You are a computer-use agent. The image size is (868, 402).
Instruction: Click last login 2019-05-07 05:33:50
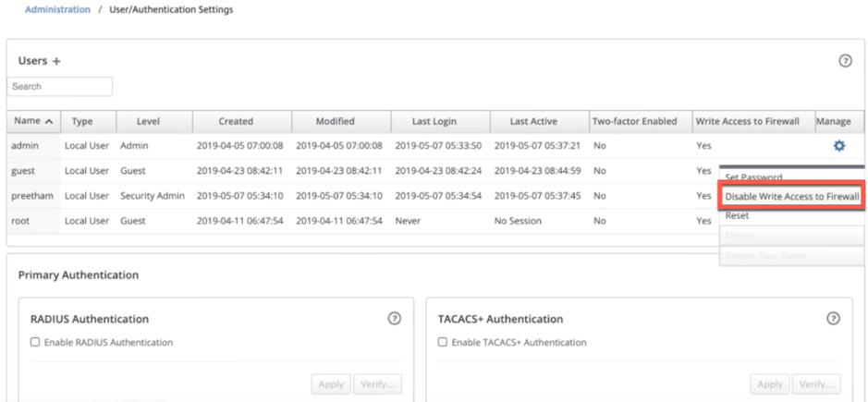click(x=438, y=146)
